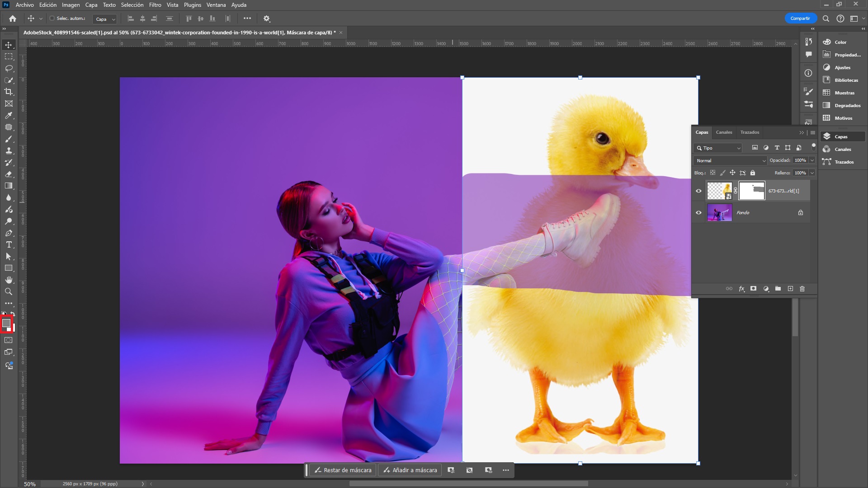Toggle Quick Mask mode icon
This screenshot has height=488, width=868.
[9, 340]
